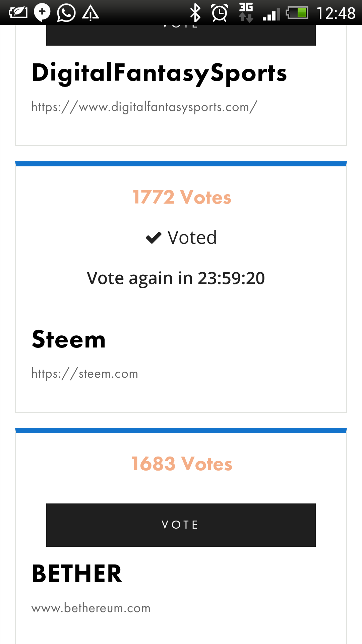This screenshot has width=362, height=644.
Task: Tap the 1772 Votes count
Action: 182,197
